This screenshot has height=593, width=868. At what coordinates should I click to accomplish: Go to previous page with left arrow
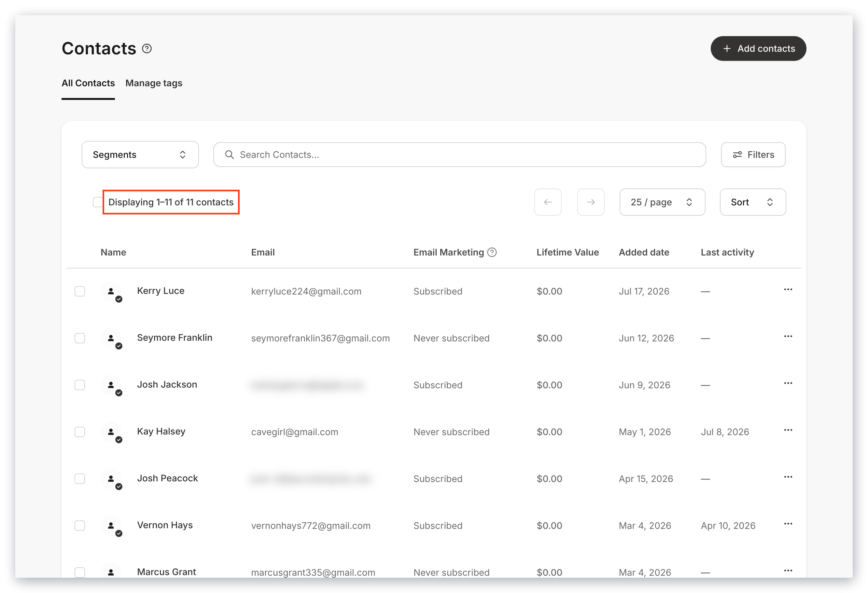548,202
